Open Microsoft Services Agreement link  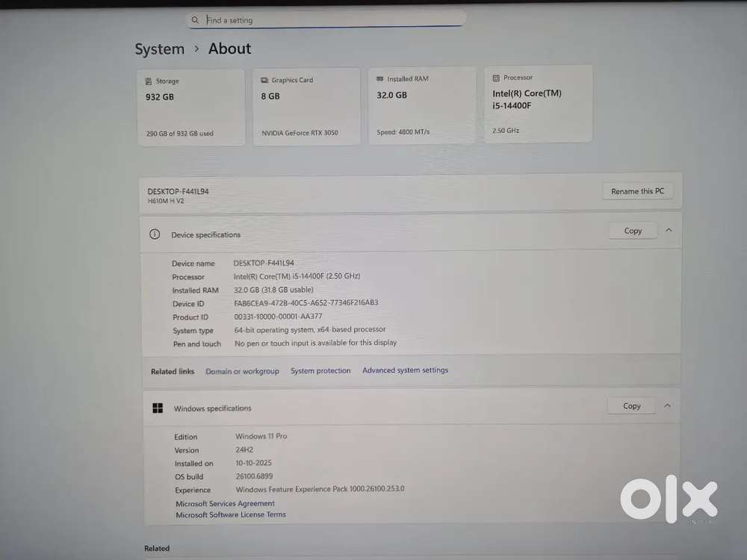pos(225,503)
